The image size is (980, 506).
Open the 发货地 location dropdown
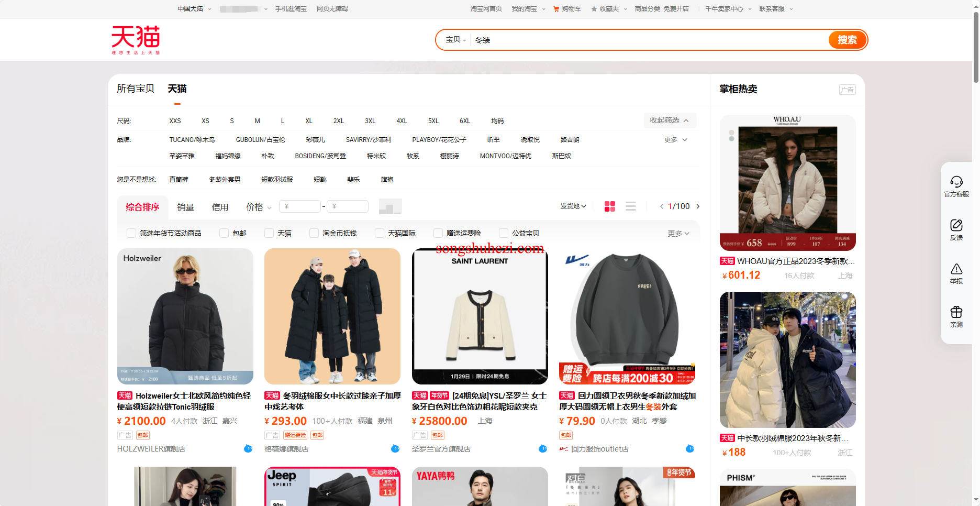pyautogui.click(x=573, y=206)
